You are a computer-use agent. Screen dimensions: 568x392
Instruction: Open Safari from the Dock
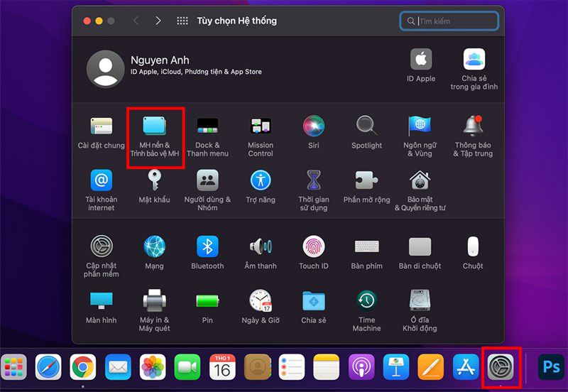point(48,367)
